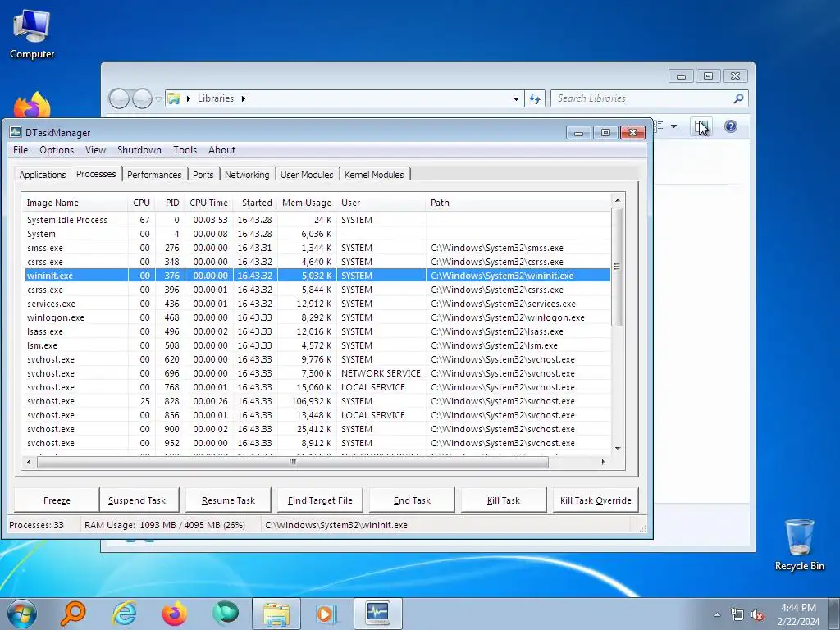Switch to the Networking tab
The image size is (840, 630).
pos(247,175)
